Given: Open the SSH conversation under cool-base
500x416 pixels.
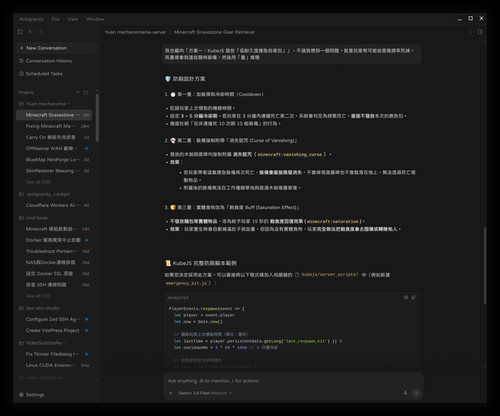Looking at the screenshot, I should coord(54,285).
